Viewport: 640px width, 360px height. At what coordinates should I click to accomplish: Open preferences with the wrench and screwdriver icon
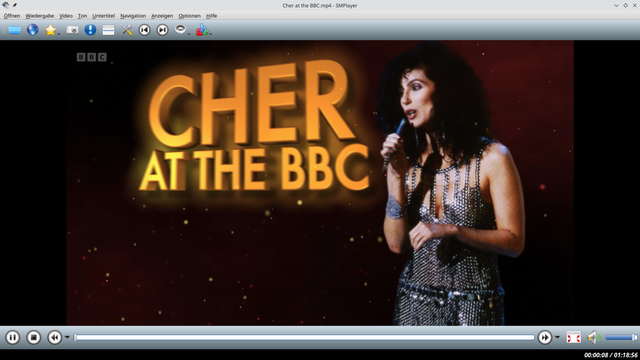pos(127,30)
